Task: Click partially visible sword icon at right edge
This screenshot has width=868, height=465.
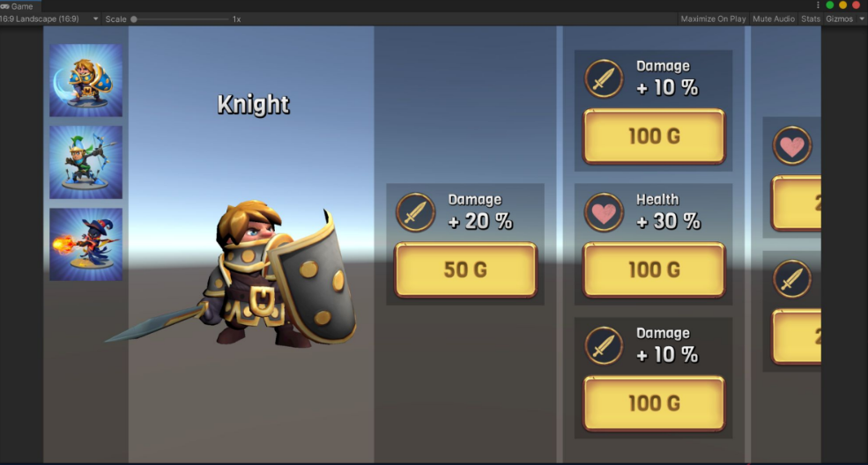Action: click(x=792, y=279)
